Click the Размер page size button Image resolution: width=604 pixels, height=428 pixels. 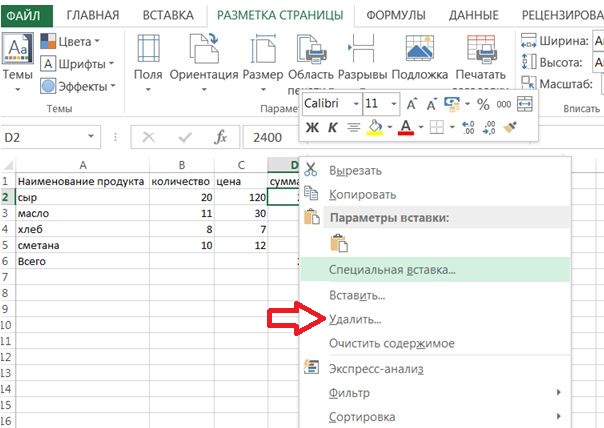(x=263, y=63)
